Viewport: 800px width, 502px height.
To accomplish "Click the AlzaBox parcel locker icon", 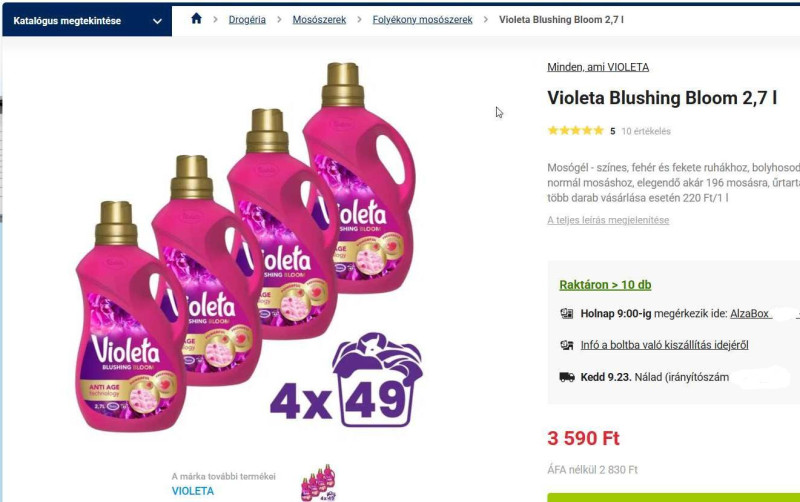I will (x=567, y=313).
